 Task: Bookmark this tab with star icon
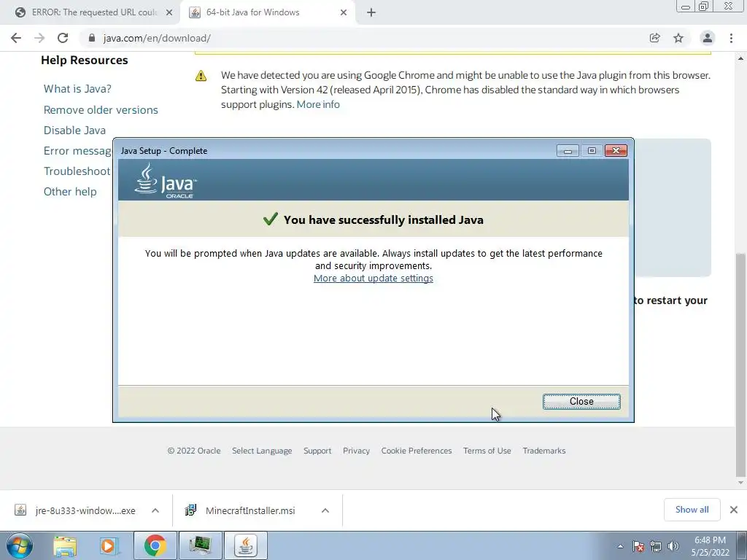[678, 38]
